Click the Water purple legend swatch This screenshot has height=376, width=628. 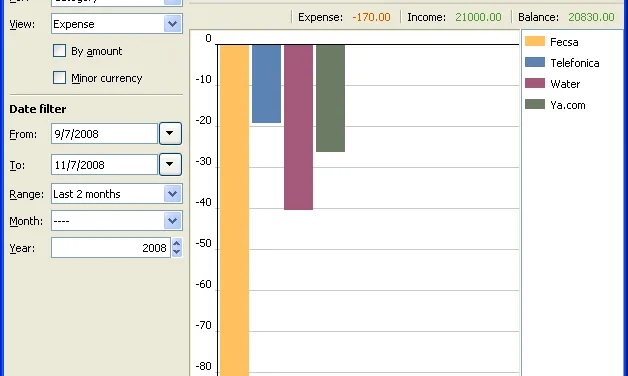coord(535,83)
